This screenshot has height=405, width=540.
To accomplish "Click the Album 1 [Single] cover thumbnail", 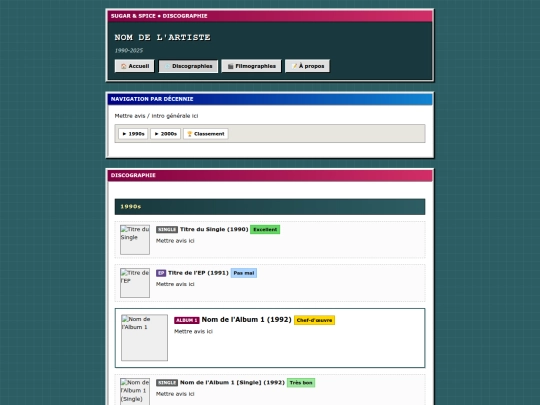I will (135, 392).
